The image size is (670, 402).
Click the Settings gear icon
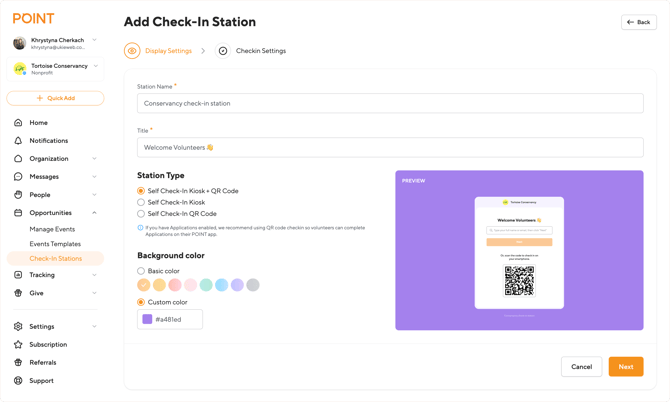[x=18, y=327]
